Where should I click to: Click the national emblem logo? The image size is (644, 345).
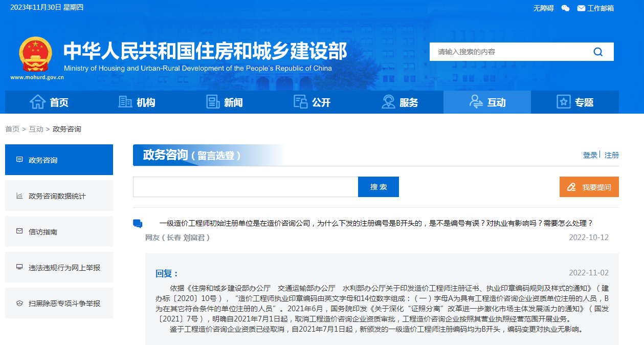pyautogui.click(x=35, y=54)
